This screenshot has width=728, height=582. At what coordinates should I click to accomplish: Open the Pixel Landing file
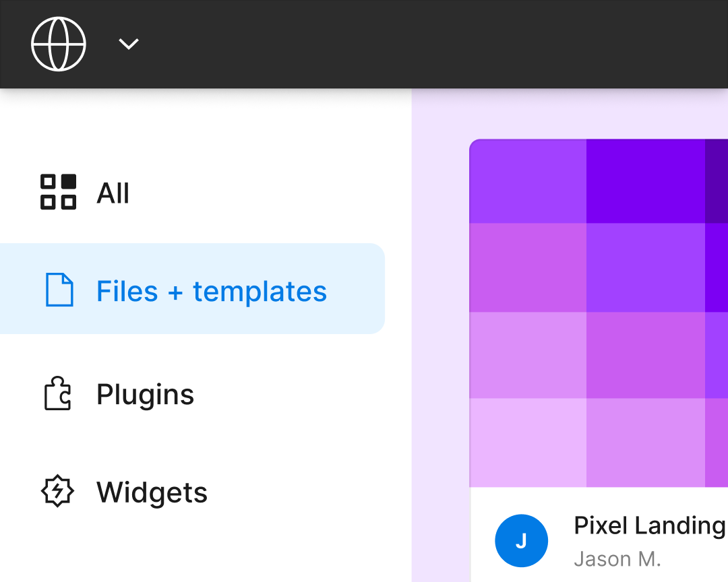(x=649, y=525)
